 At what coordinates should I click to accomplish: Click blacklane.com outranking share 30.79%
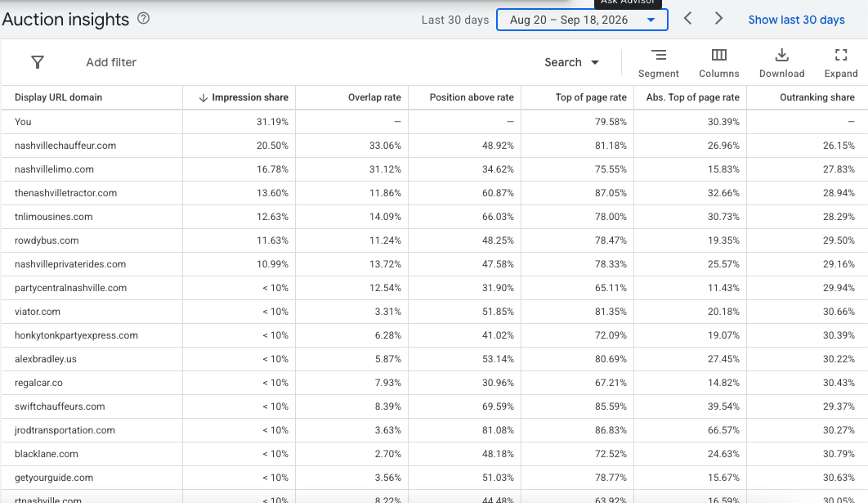tap(839, 454)
